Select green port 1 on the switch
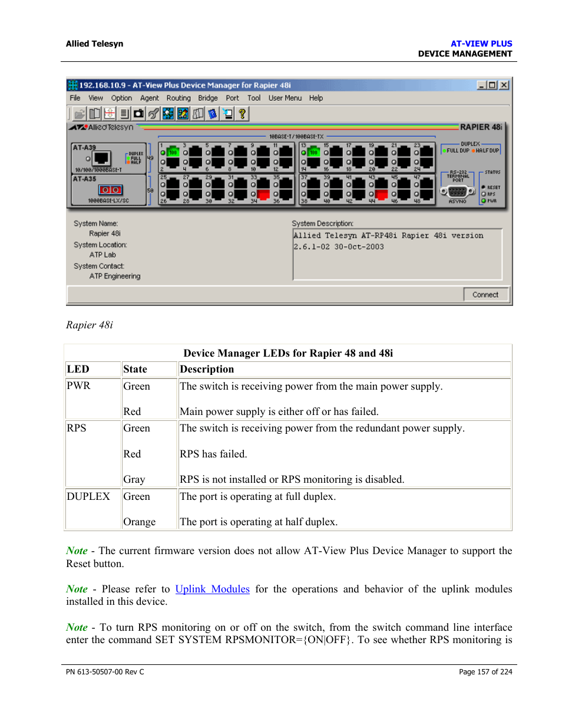 [173, 152]
